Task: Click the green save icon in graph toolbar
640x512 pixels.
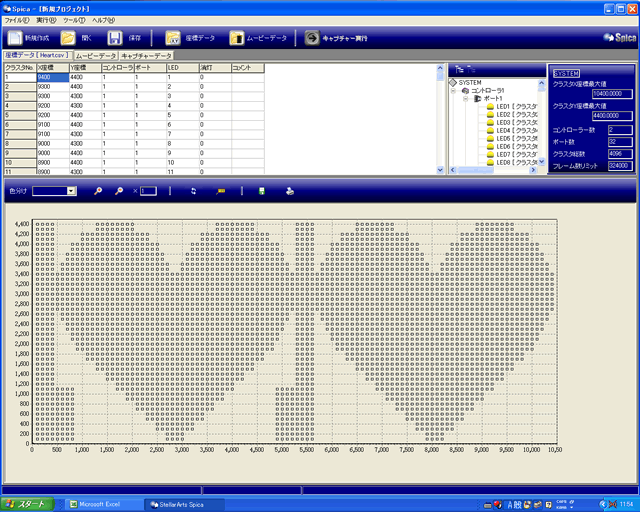Action: (x=262, y=190)
